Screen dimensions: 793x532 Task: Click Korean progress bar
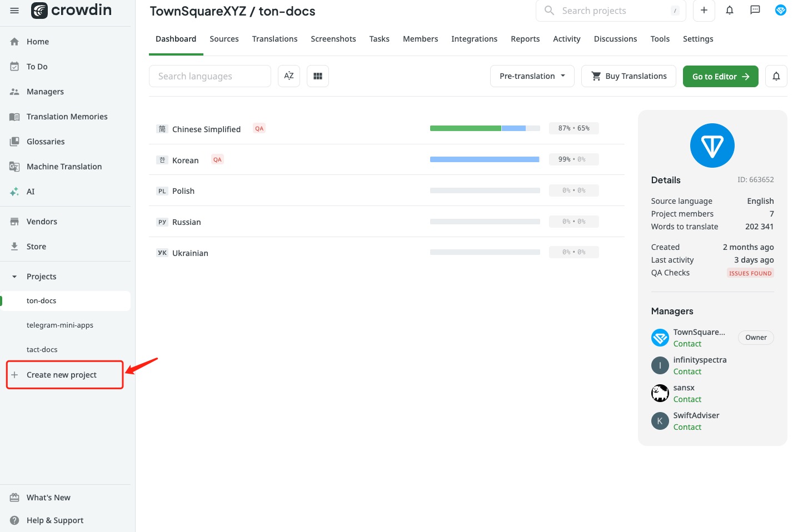click(x=485, y=159)
